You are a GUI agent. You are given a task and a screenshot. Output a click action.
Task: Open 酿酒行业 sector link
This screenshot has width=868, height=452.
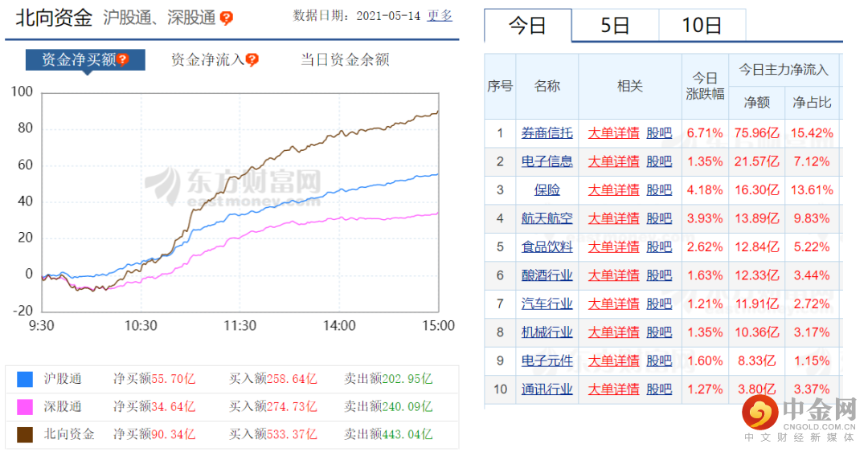[x=547, y=275]
